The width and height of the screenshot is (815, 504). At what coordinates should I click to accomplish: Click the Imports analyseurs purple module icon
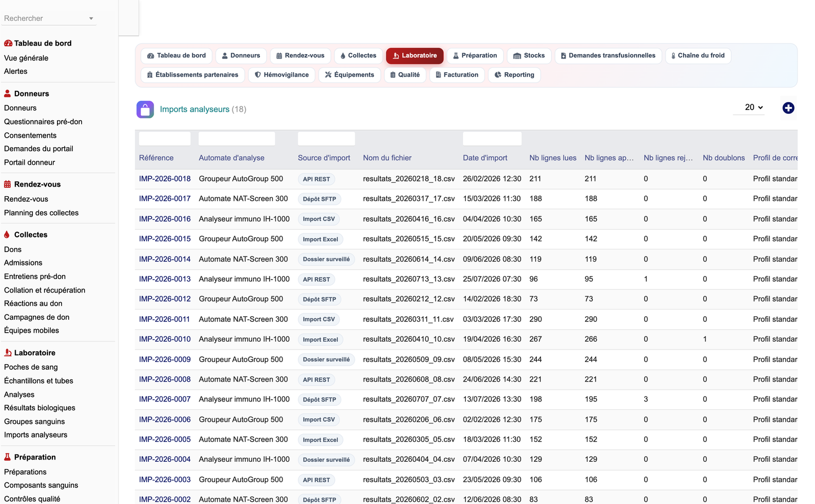[145, 109]
